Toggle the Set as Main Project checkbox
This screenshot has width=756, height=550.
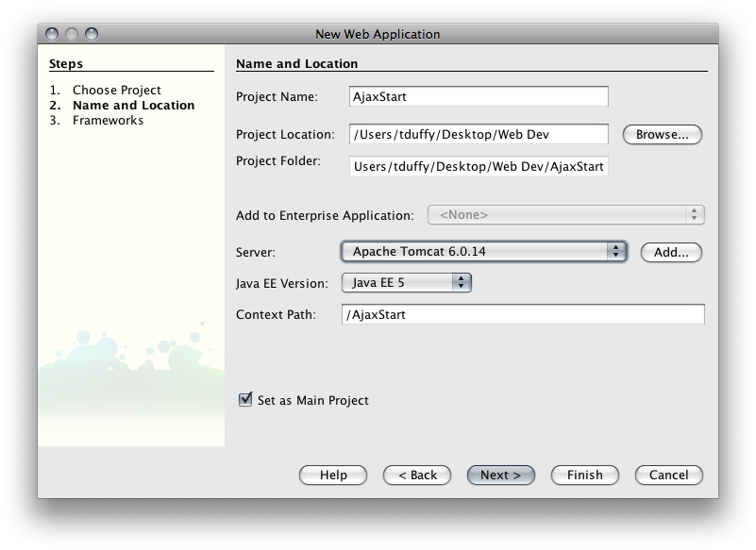245,400
